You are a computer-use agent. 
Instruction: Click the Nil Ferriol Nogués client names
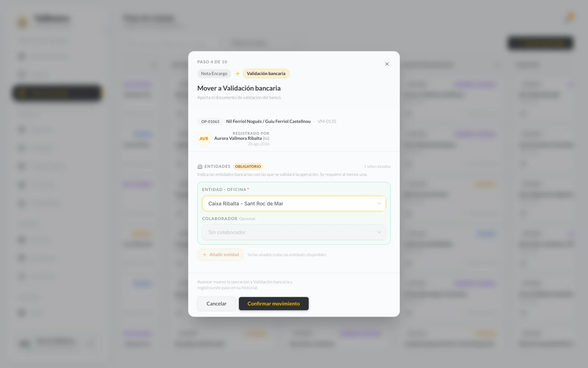click(268, 121)
